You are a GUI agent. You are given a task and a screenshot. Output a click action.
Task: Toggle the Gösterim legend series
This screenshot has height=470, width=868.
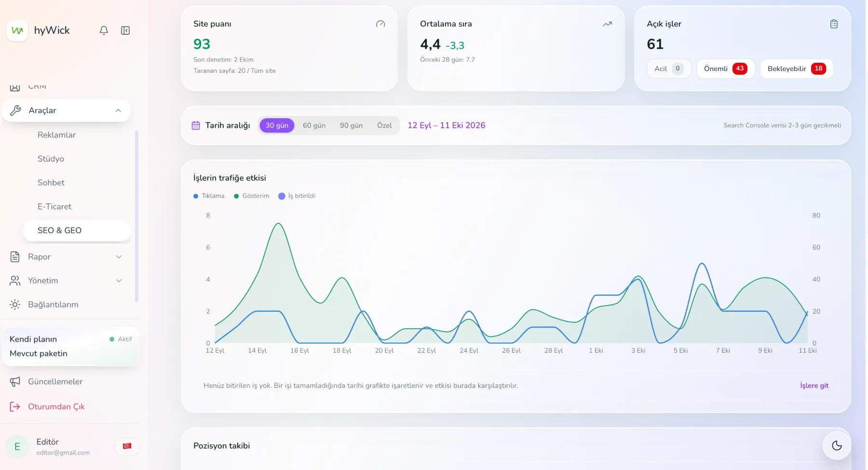(251, 196)
